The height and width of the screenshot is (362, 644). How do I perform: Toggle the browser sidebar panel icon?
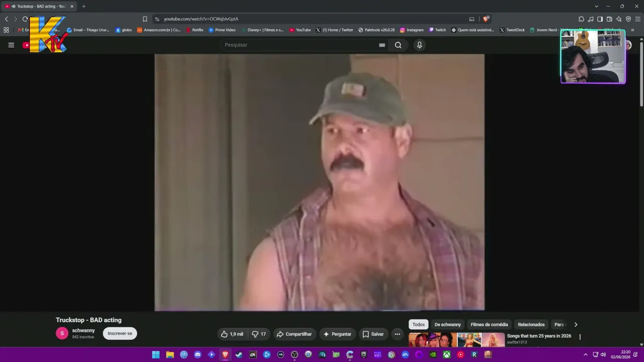600,19
